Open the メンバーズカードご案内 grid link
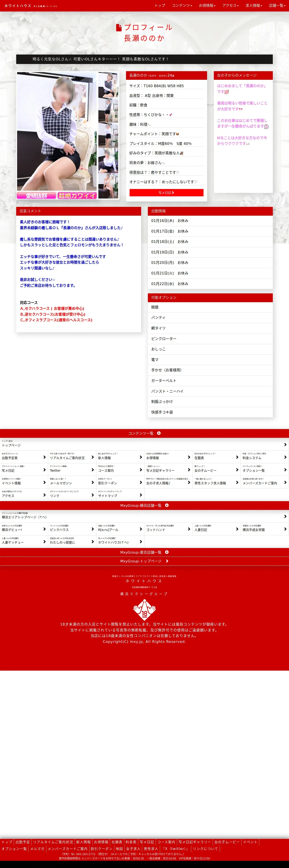This screenshot has height=868, width=289. click(265, 482)
